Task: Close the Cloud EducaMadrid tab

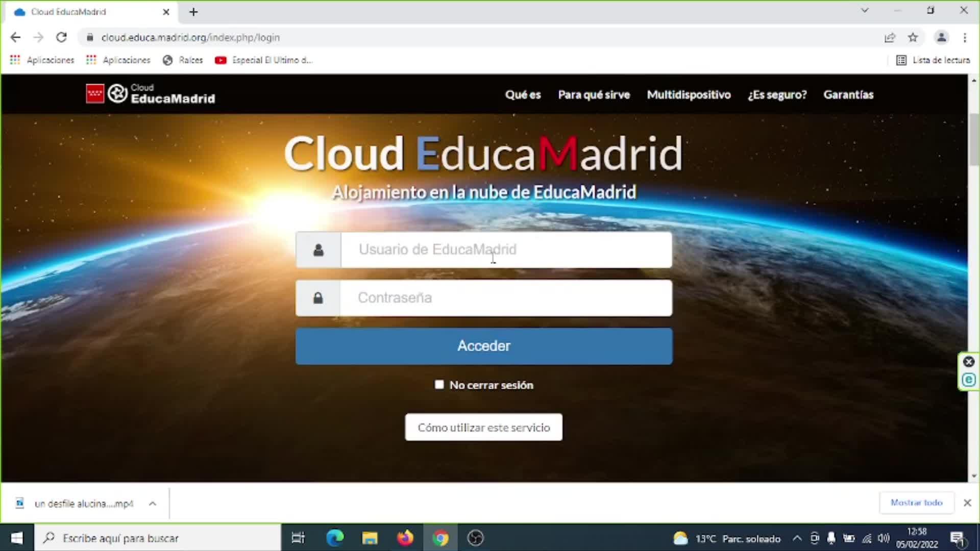Action: tap(166, 12)
